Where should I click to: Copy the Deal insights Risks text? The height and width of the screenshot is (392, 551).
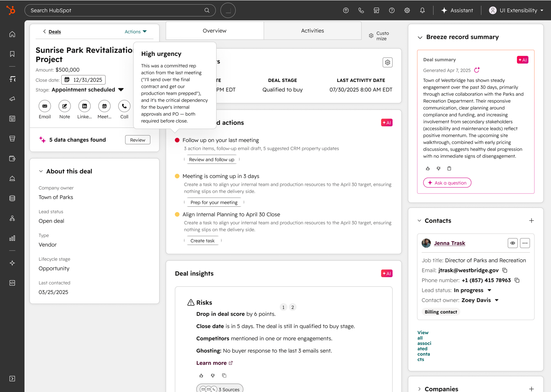pyautogui.click(x=224, y=376)
